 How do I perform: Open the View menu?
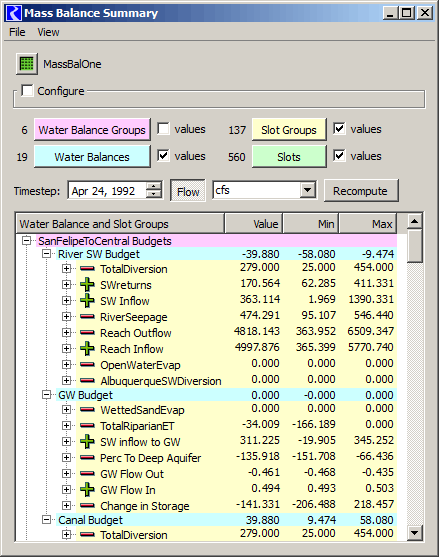[x=48, y=32]
